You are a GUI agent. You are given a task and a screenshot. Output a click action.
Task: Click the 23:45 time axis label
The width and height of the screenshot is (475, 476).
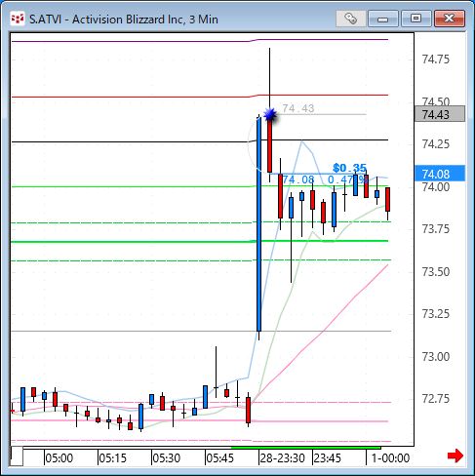pyautogui.click(x=327, y=458)
